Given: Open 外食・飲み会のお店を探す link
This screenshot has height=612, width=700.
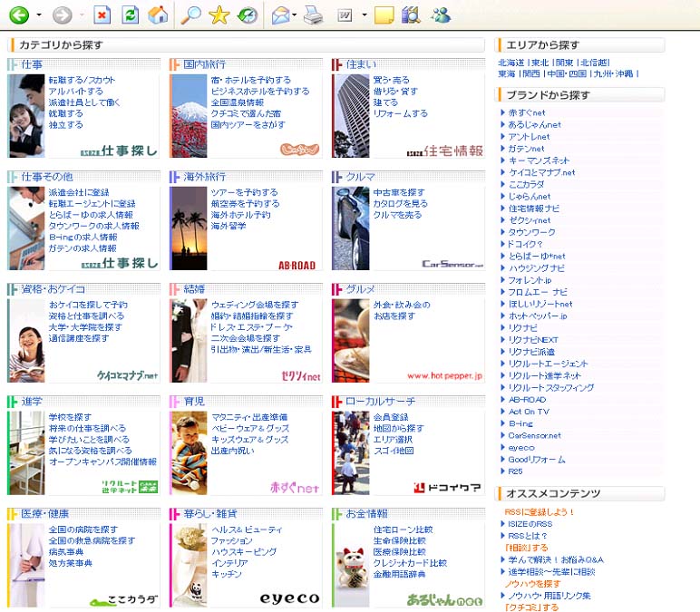Looking at the screenshot, I should (x=402, y=310).
